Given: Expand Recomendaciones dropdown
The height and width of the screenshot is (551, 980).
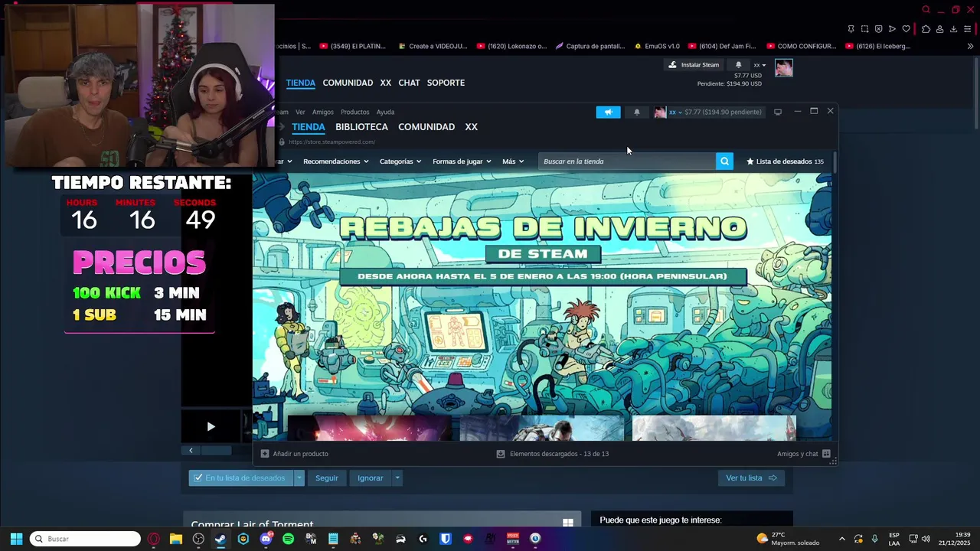Looking at the screenshot, I should click(x=335, y=161).
